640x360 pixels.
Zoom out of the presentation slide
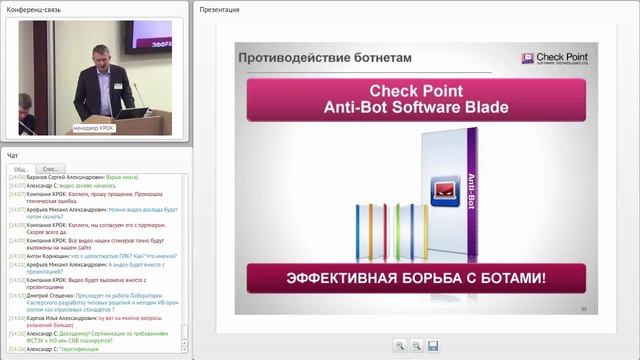tap(416, 346)
